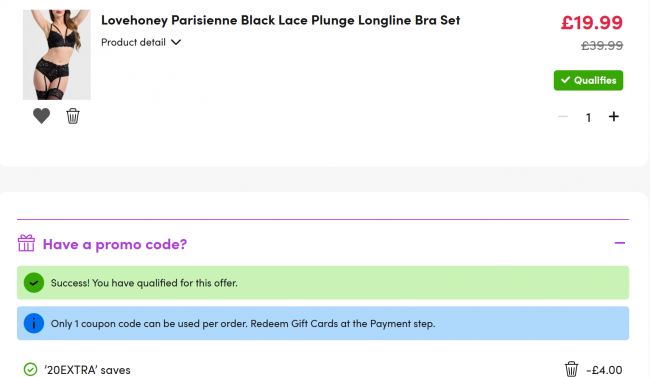
Task: Open the Lovehoney Parisienne Bra Set title
Action: pos(281,20)
